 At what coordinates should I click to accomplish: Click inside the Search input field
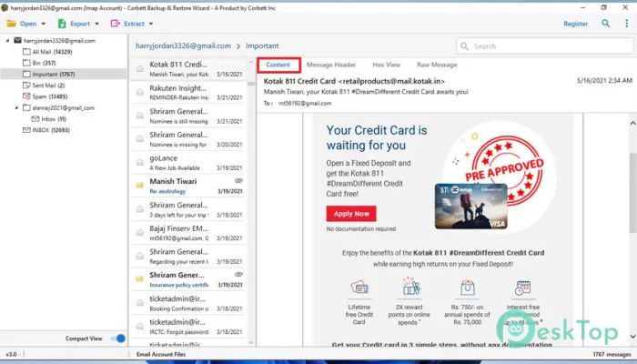click(544, 46)
